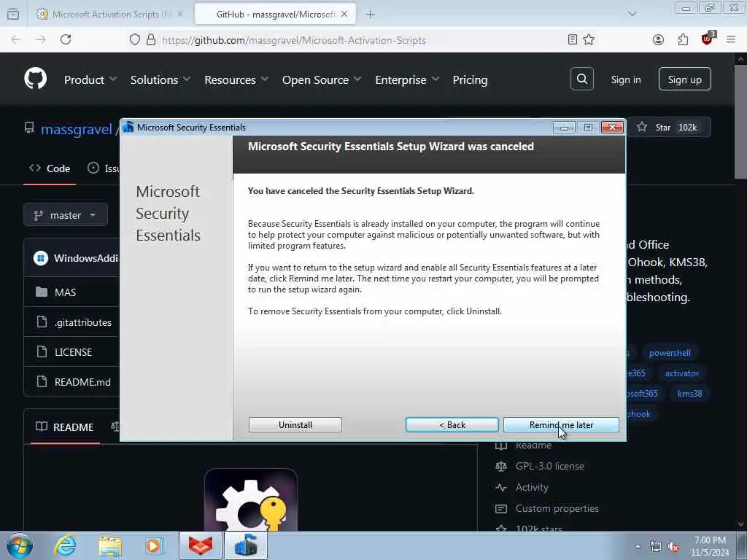The image size is (747, 560).
Task: Open the list all tabs chevron
Action: point(632,14)
